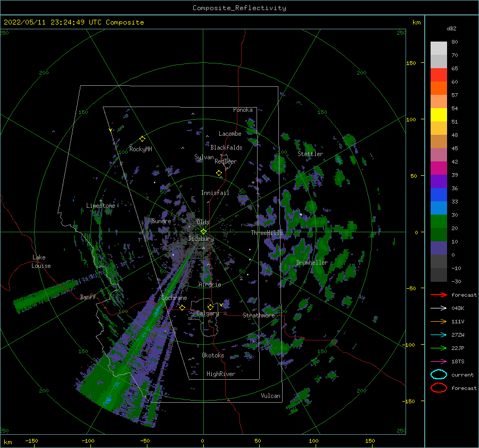Click the Innisfail town label
479x448 pixels.
[215, 193]
